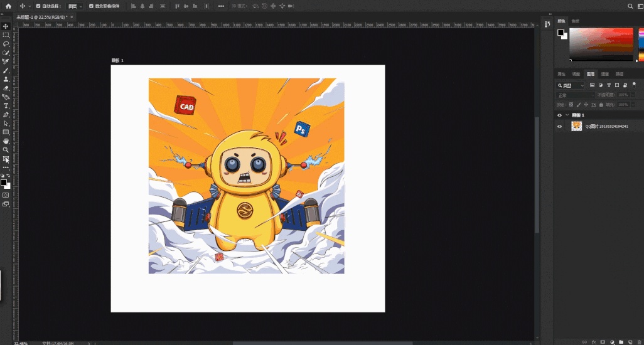Open the blending mode dropdown
Viewport: 644px width, 345px height.
click(x=576, y=95)
